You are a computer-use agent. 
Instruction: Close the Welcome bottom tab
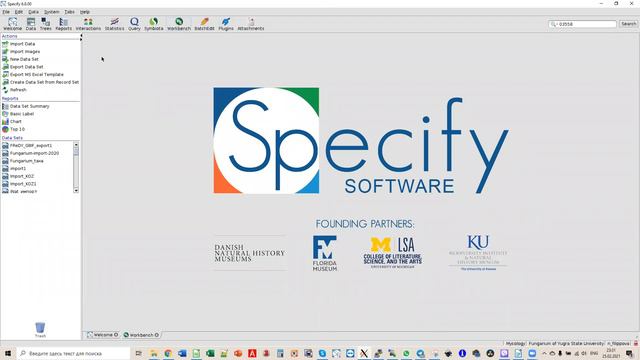[x=116, y=335]
